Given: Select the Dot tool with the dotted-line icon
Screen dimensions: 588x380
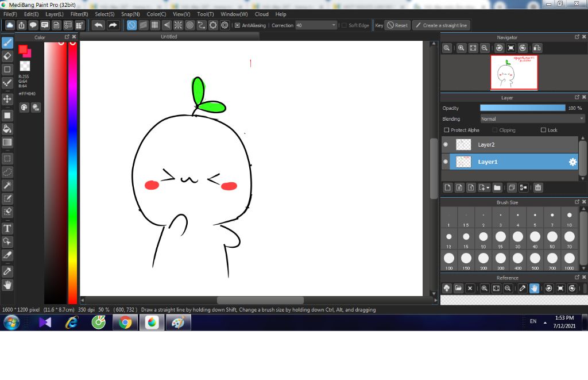Looking at the screenshot, I should coord(7,83).
